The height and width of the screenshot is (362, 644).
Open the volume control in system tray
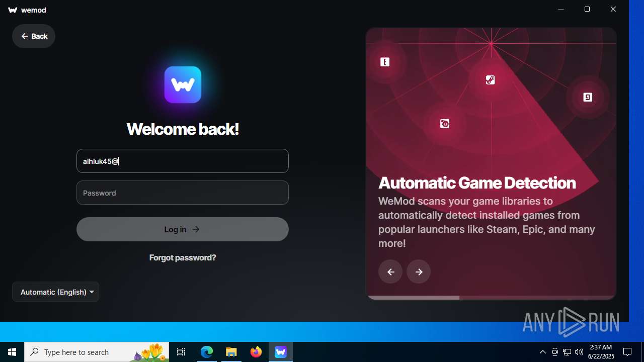click(579, 352)
